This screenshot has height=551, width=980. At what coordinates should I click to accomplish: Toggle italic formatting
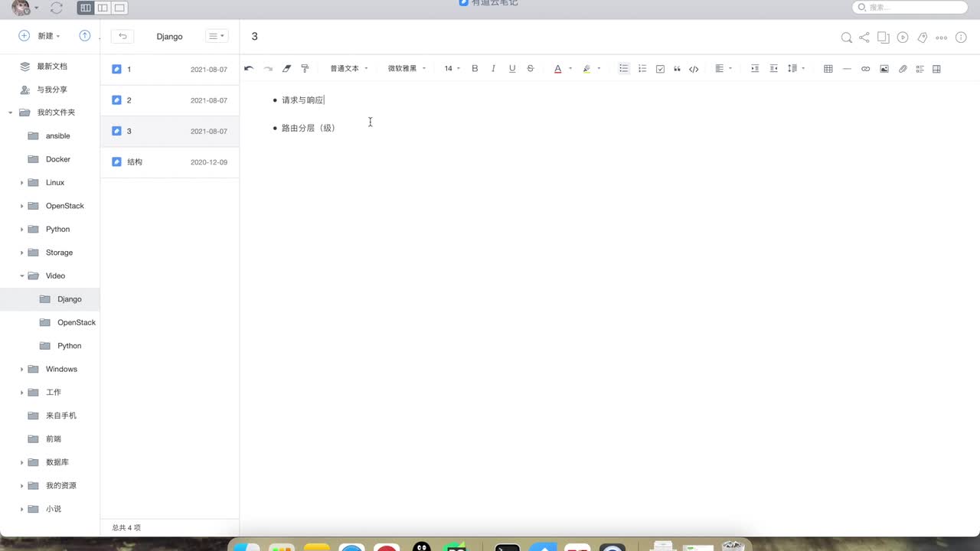pos(493,69)
